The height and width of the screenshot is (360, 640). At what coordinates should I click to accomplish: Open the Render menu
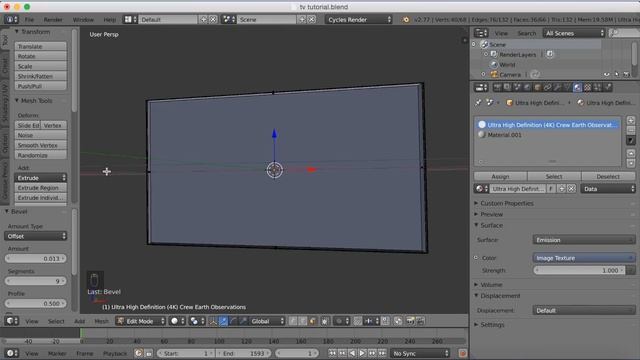click(53, 20)
